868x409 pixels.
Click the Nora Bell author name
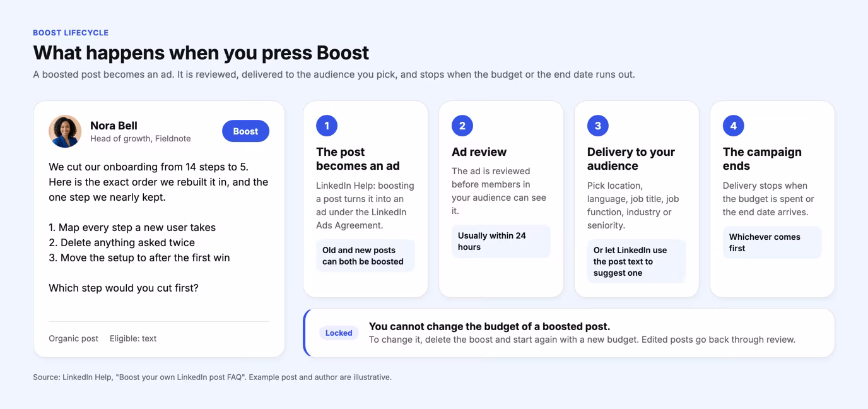pyautogui.click(x=114, y=126)
